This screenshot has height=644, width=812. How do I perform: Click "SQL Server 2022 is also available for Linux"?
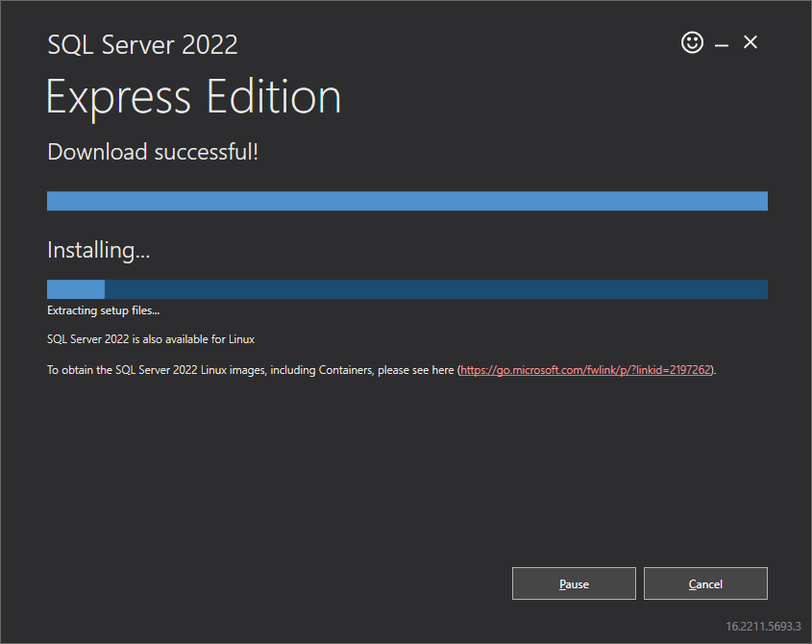150,339
